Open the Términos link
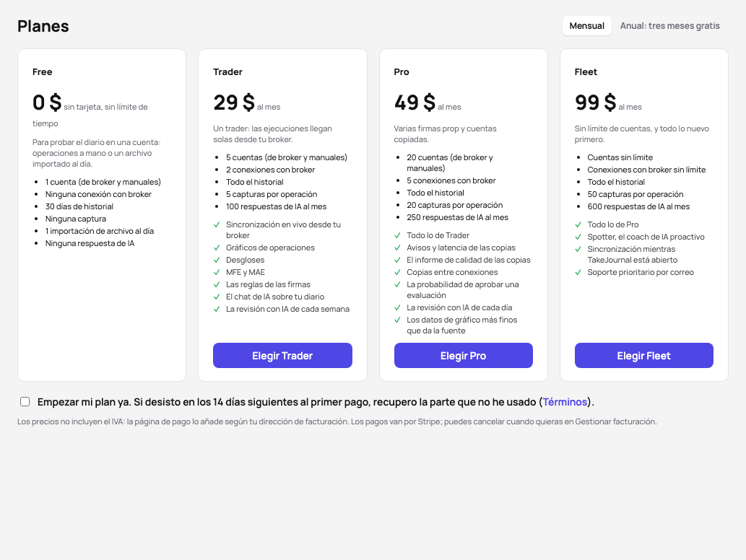746x560 pixels. [565, 402]
